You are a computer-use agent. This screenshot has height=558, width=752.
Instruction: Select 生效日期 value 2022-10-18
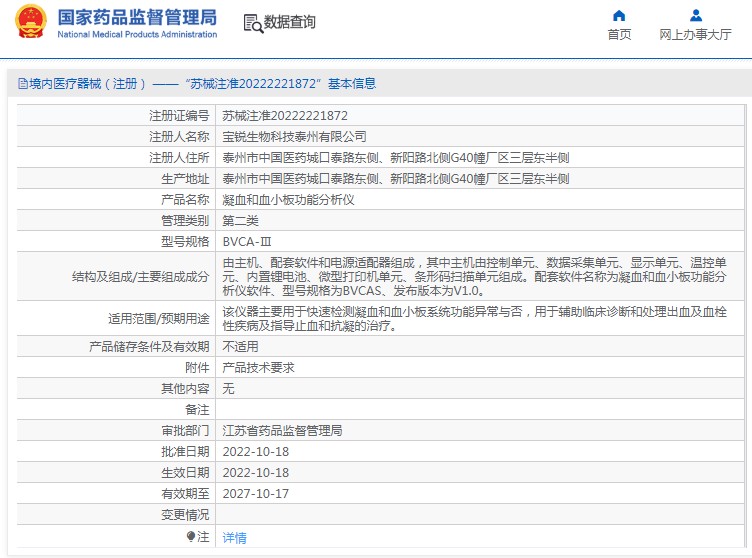click(x=256, y=473)
